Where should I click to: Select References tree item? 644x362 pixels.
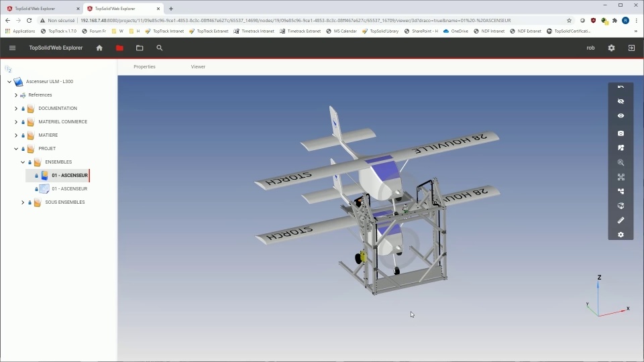40,95
